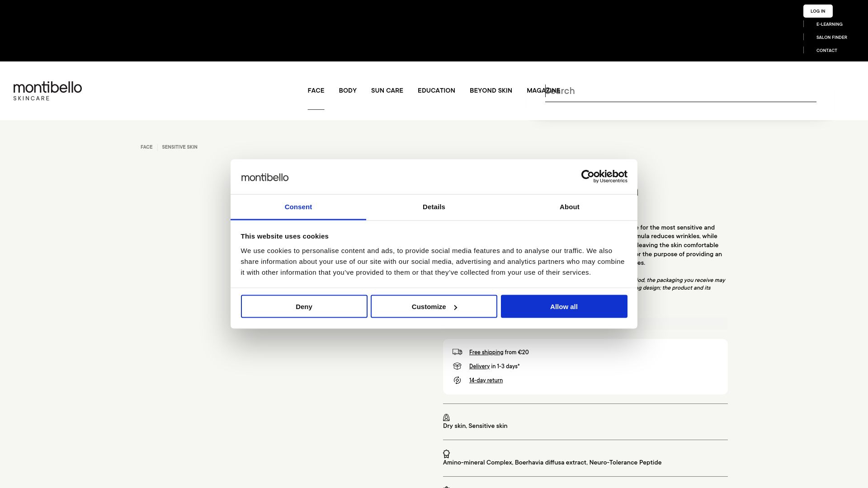This screenshot has width=868, height=488.
Task: Click the Montibello Skincare logo
Action: coord(47,91)
